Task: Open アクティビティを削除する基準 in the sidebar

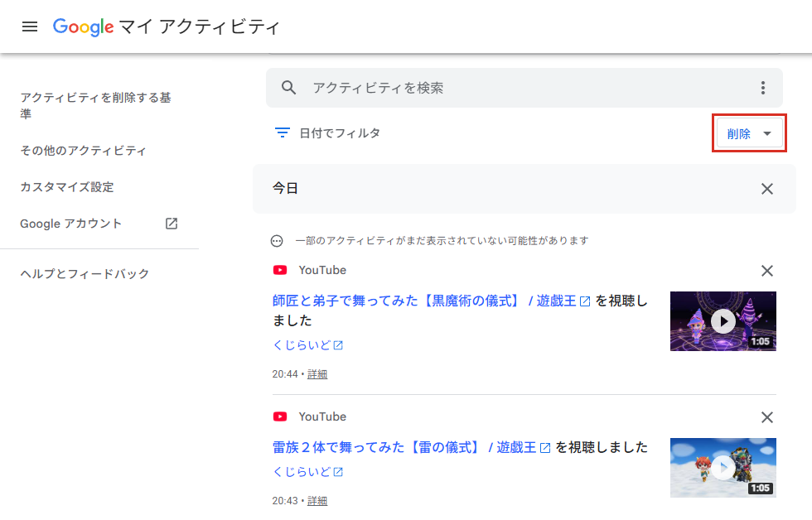Action: tap(96, 105)
